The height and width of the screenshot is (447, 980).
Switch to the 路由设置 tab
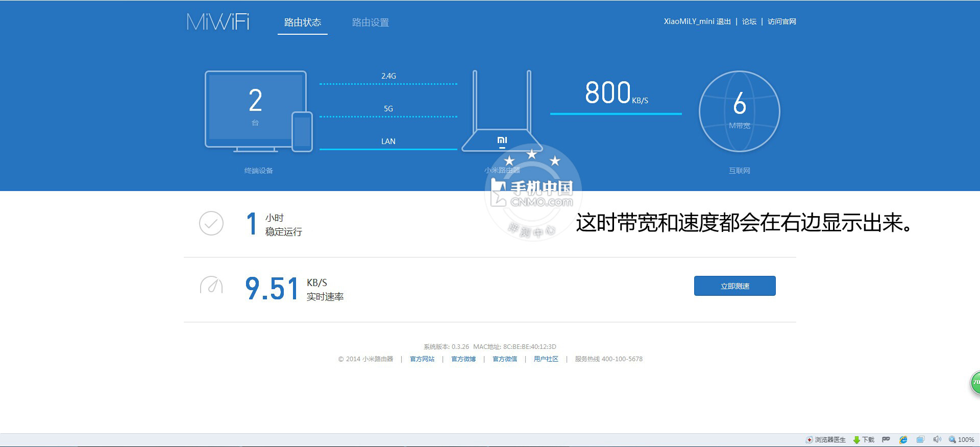(x=371, y=22)
